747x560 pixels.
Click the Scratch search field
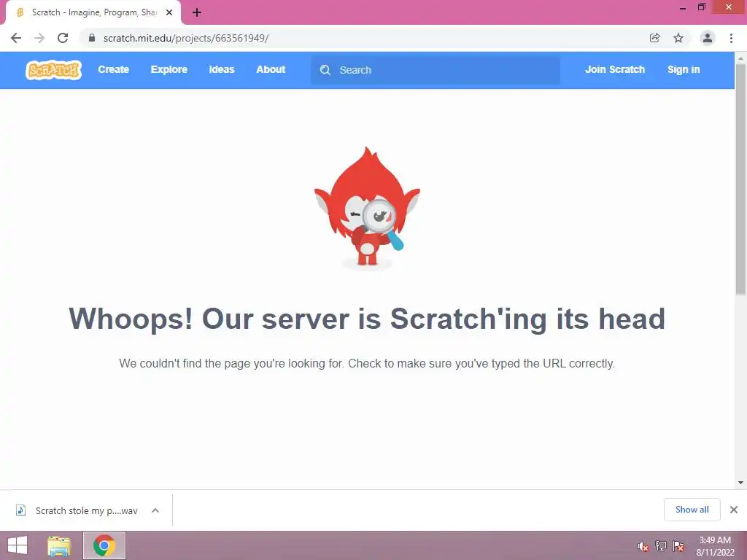click(436, 70)
